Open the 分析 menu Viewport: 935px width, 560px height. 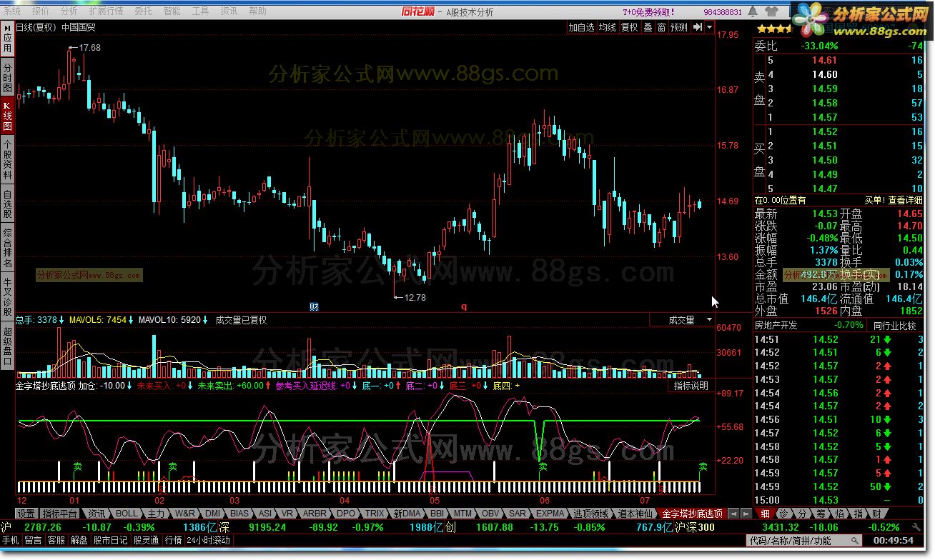click(69, 11)
